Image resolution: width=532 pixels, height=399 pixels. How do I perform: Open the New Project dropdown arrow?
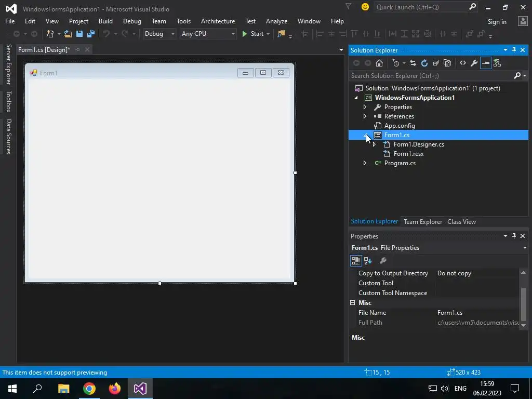pos(59,34)
